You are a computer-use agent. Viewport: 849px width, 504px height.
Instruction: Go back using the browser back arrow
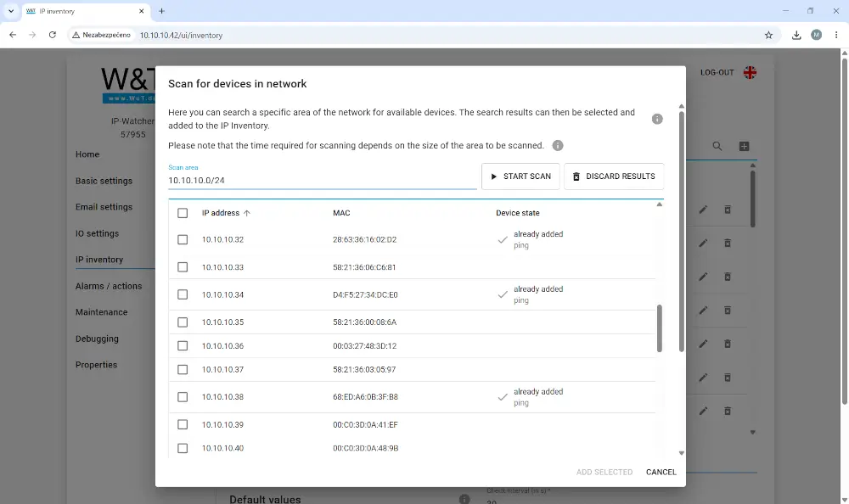(13, 35)
